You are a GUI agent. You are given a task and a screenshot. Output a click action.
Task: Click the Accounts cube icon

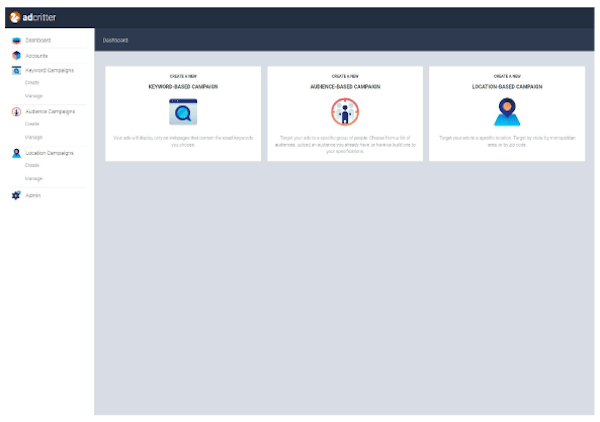pyautogui.click(x=16, y=55)
